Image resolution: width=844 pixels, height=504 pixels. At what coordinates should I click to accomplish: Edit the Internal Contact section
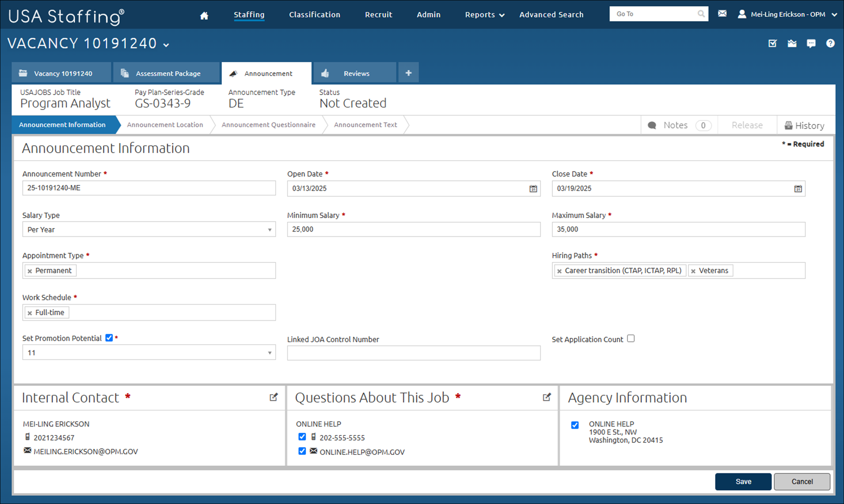274,397
